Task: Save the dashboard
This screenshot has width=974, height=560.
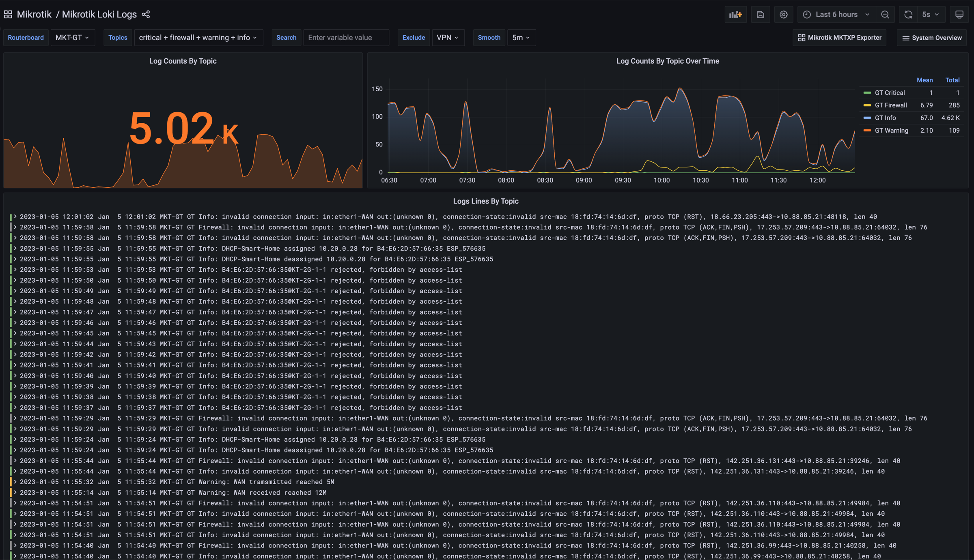Action: click(760, 15)
